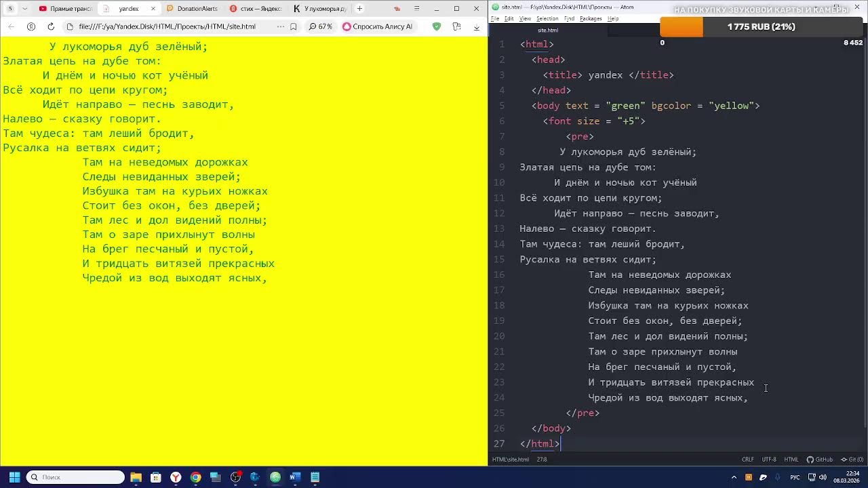Open Atom View menu
This screenshot has height=488, width=868.
[525, 18]
